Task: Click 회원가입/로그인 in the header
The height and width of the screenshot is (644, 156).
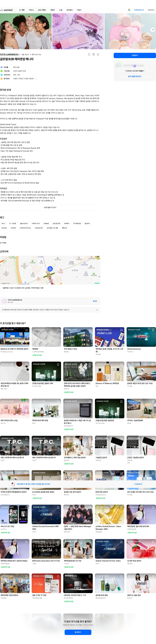Action: [x=139, y=10]
